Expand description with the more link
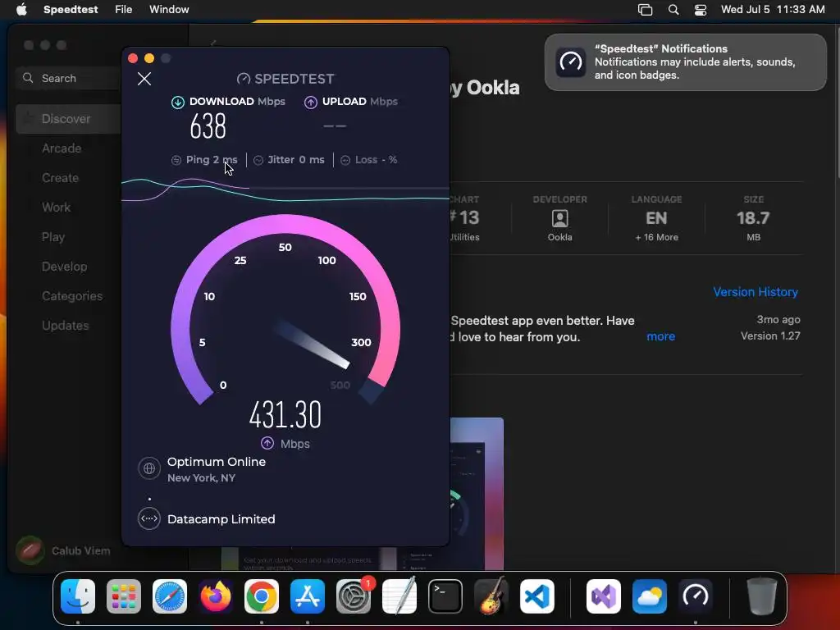This screenshot has height=630, width=840. (660, 336)
